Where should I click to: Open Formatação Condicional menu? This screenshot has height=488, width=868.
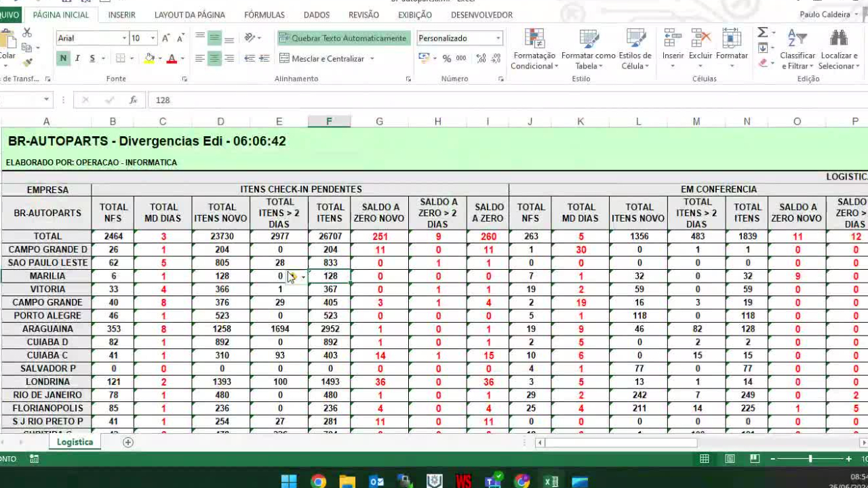click(x=534, y=49)
